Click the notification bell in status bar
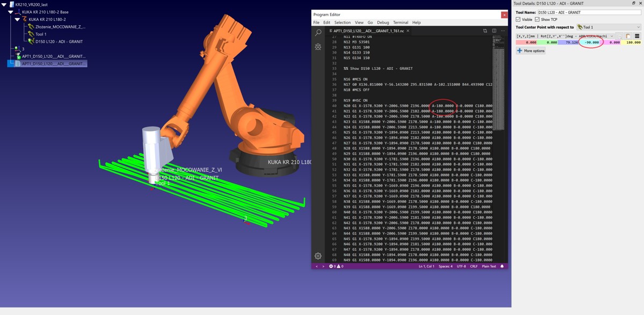644x315 pixels. (502, 266)
